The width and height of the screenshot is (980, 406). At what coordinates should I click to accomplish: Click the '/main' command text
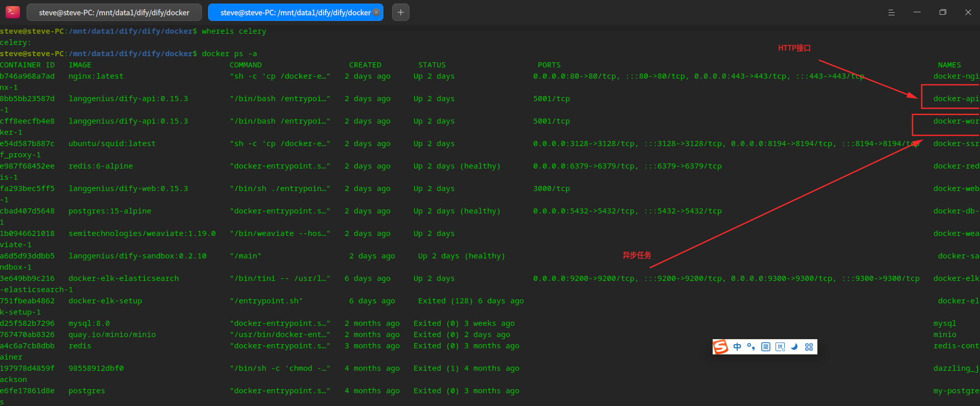(x=245, y=256)
